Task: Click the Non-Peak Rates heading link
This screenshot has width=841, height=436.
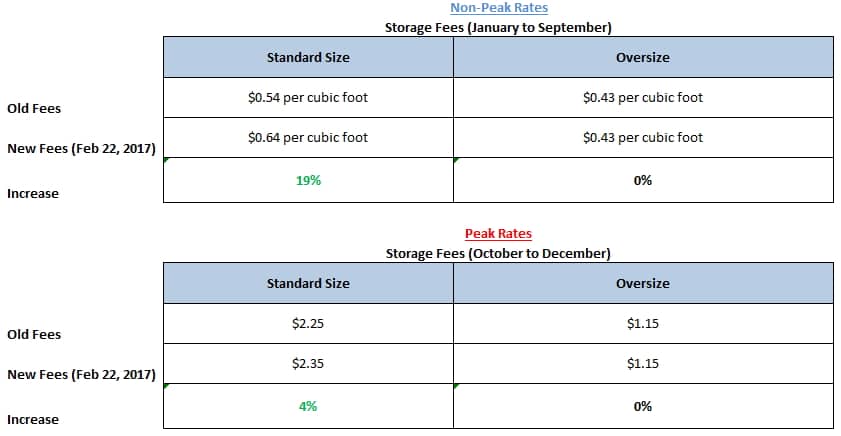Action: (x=499, y=8)
